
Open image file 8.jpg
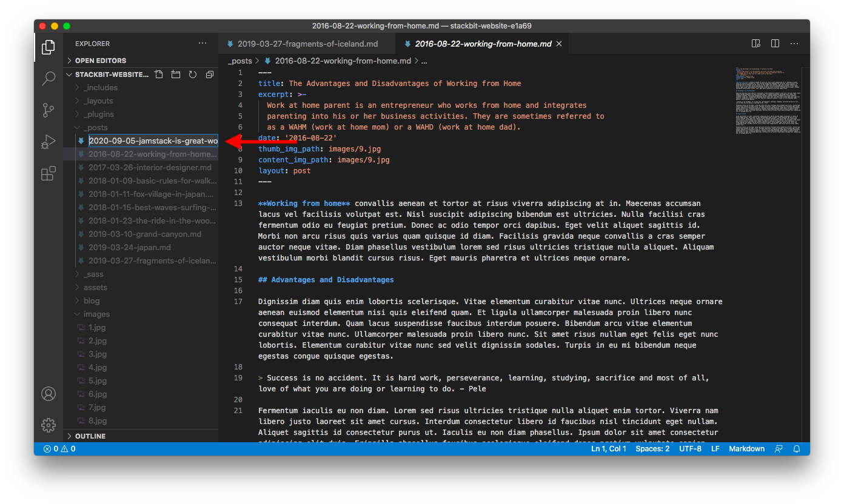141,420
